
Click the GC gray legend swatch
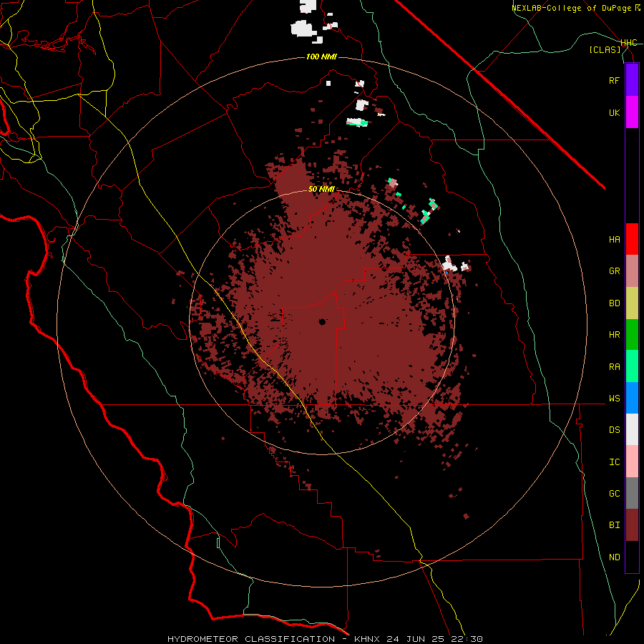pyautogui.click(x=632, y=494)
